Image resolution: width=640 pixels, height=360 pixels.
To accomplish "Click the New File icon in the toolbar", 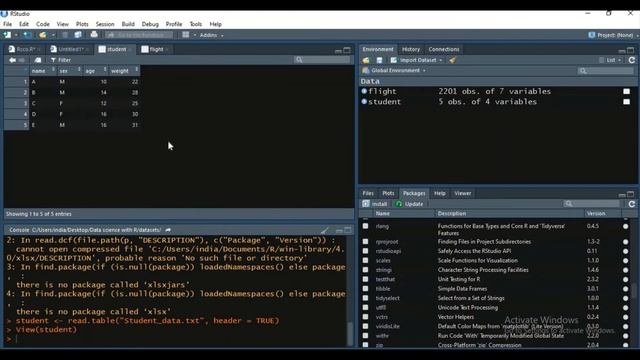I will [7, 35].
